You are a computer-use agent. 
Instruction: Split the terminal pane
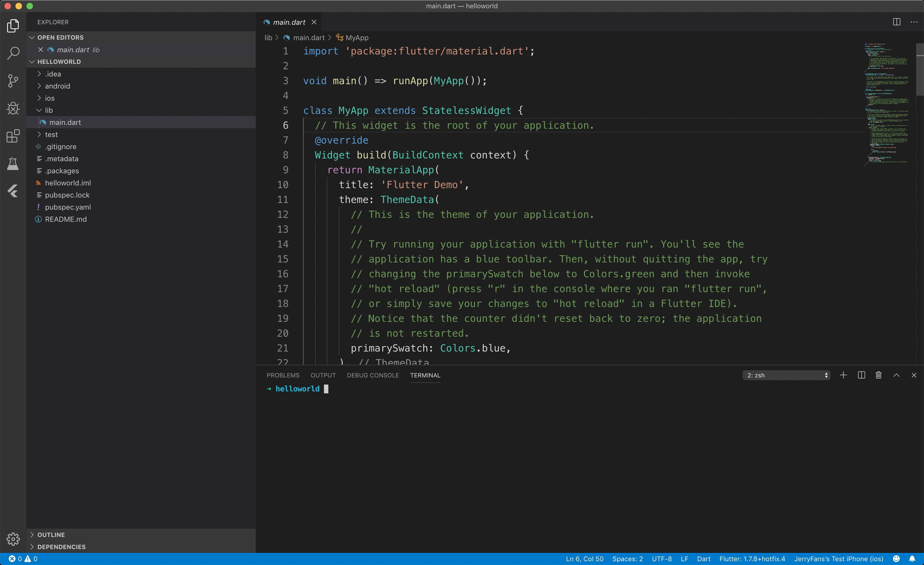tap(861, 375)
